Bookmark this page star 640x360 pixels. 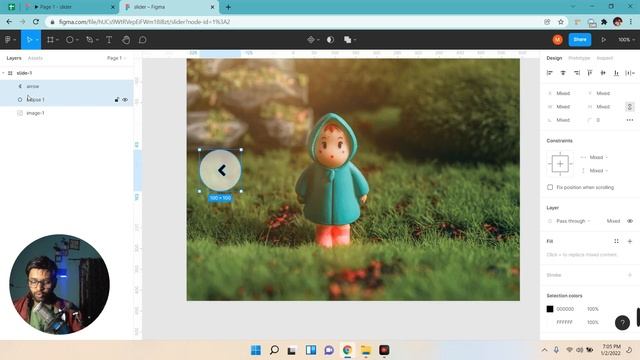click(561, 22)
